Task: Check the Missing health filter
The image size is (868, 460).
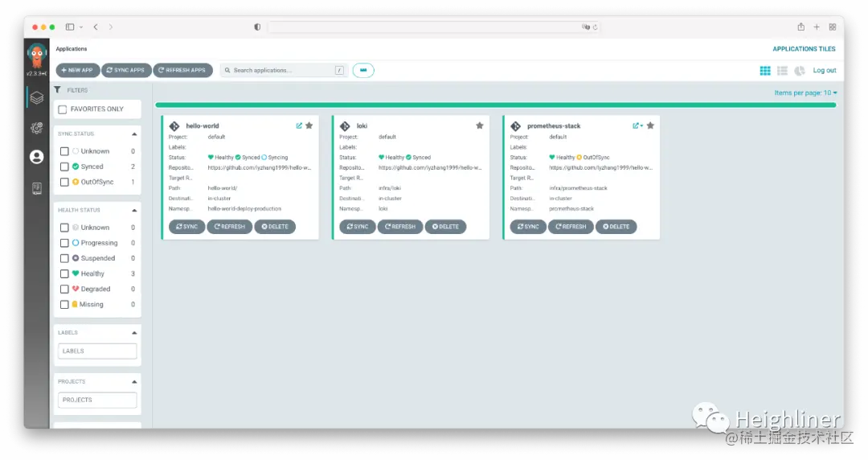Action: click(x=64, y=305)
